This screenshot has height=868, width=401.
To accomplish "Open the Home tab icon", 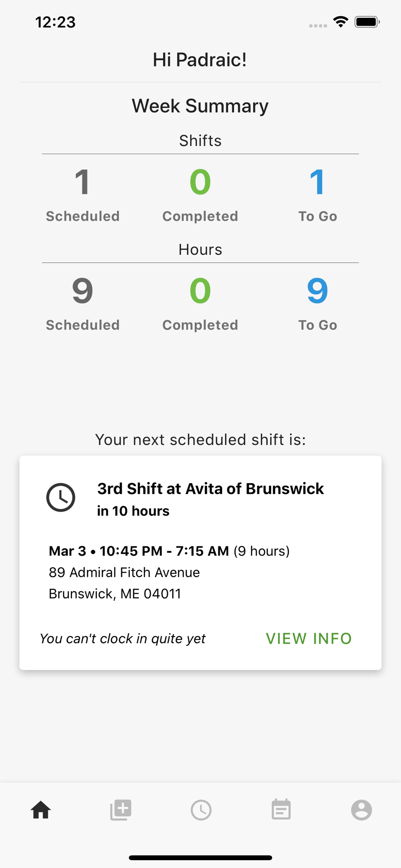I will click(41, 810).
